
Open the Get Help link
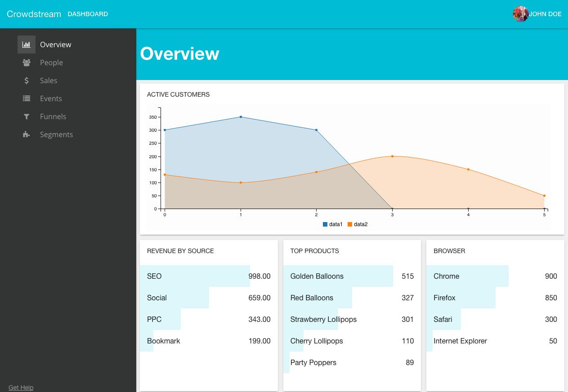pyautogui.click(x=21, y=388)
